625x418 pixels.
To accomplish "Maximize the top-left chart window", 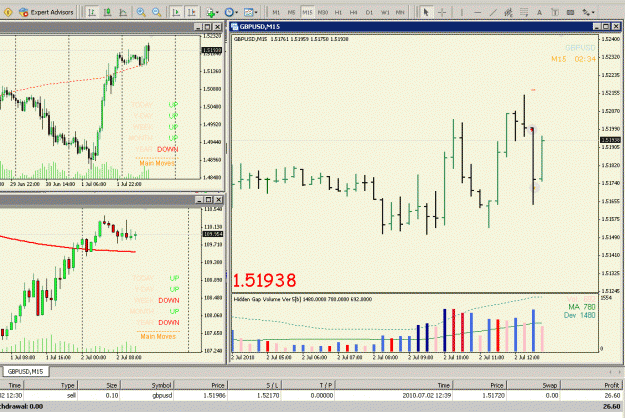I will (x=208, y=27).
